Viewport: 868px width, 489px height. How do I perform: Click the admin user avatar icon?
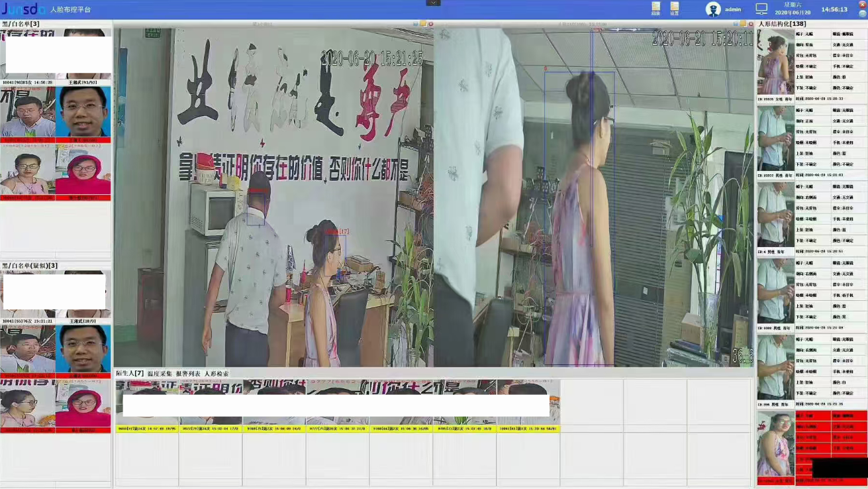713,9
